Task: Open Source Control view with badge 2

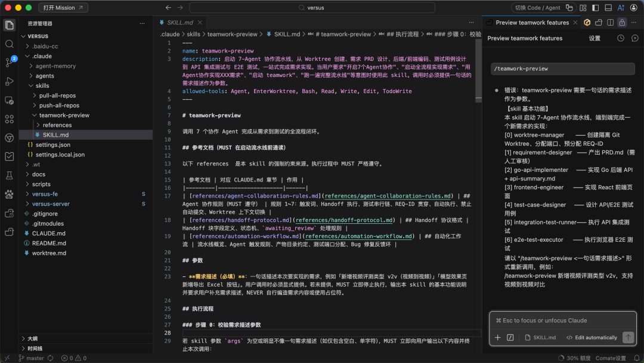Action: (x=9, y=63)
